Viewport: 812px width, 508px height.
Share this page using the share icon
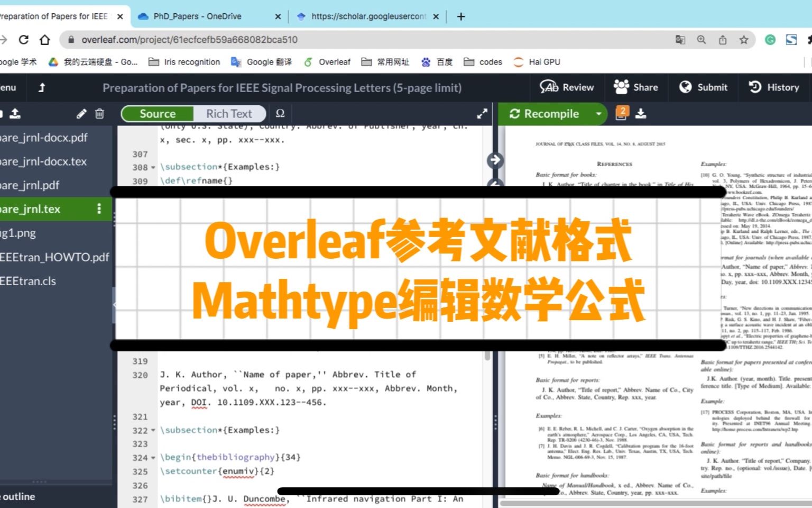click(x=723, y=40)
